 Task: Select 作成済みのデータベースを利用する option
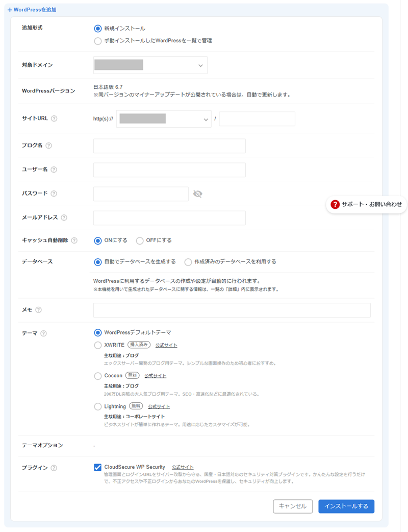coord(188,261)
